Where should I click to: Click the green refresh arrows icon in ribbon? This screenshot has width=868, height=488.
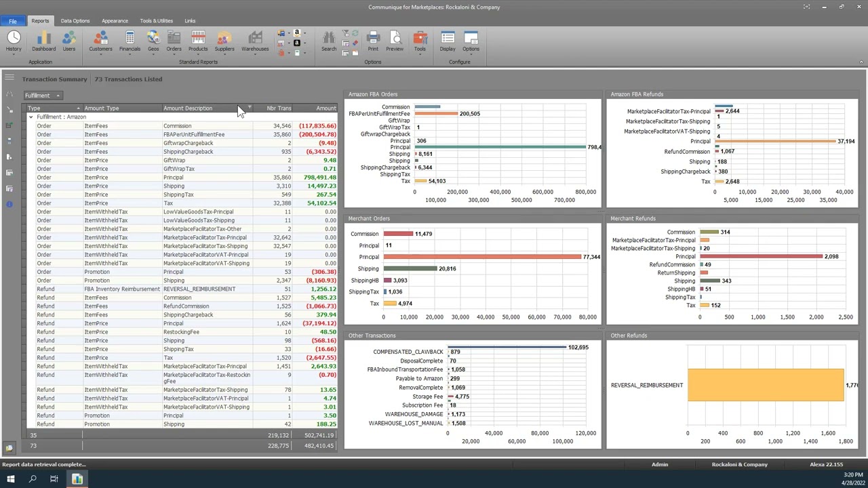pyautogui.click(x=355, y=33)
